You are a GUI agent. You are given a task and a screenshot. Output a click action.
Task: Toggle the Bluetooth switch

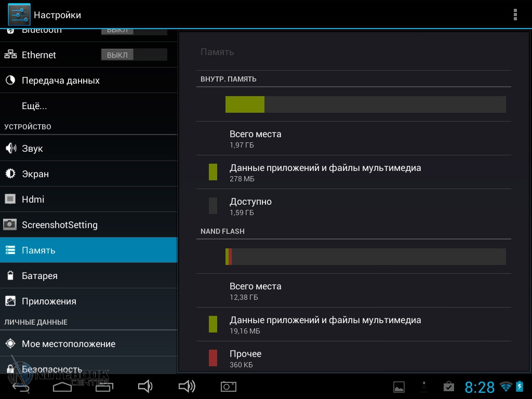[134, 31]
